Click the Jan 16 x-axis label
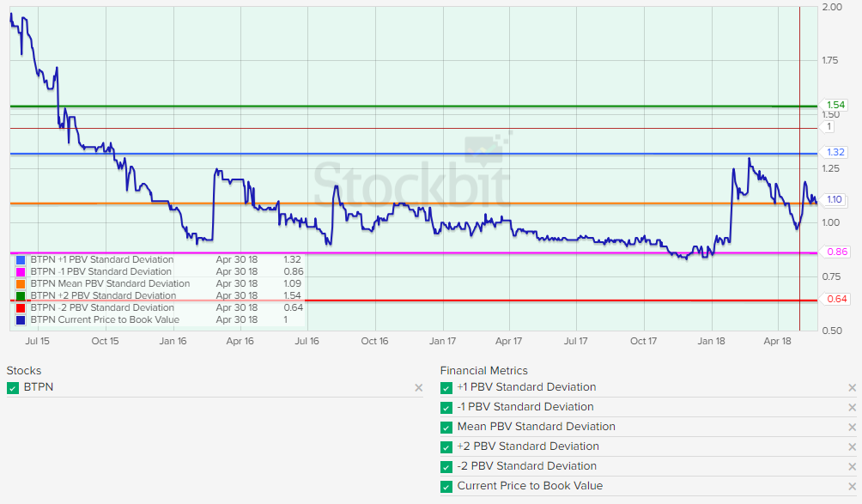Viewport: 862px width, 504px height. [173, 342]
